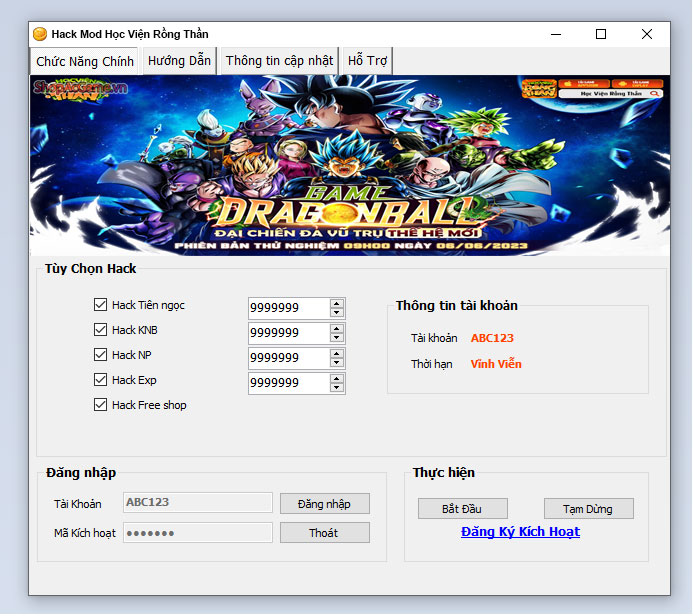Decrease the Hack NP value with down arrow

point(337,363)
